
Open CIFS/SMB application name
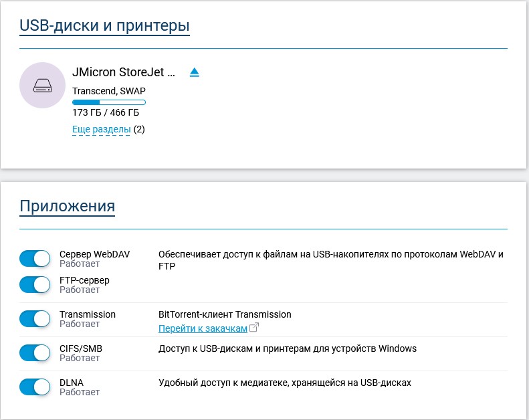(x=81, y=348)
